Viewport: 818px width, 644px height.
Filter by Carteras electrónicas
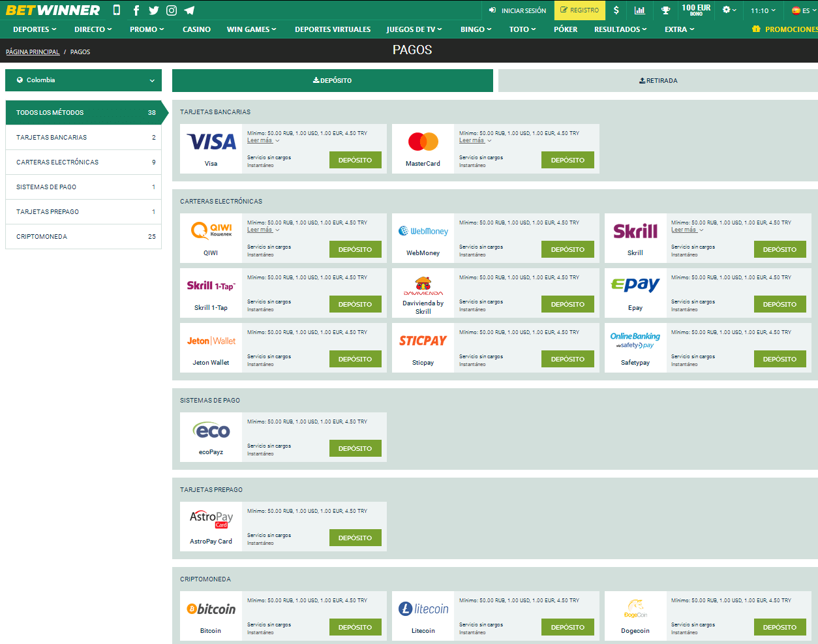click(83, 162)
